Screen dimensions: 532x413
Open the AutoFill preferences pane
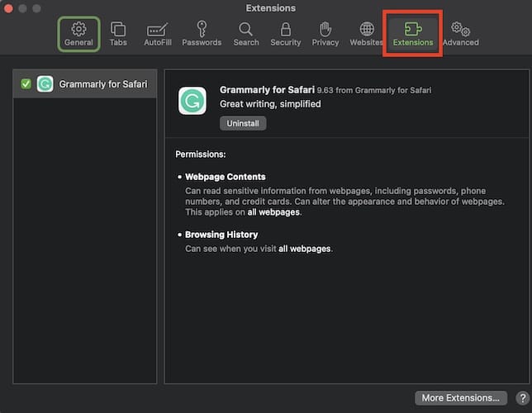(x=157, y=33)
